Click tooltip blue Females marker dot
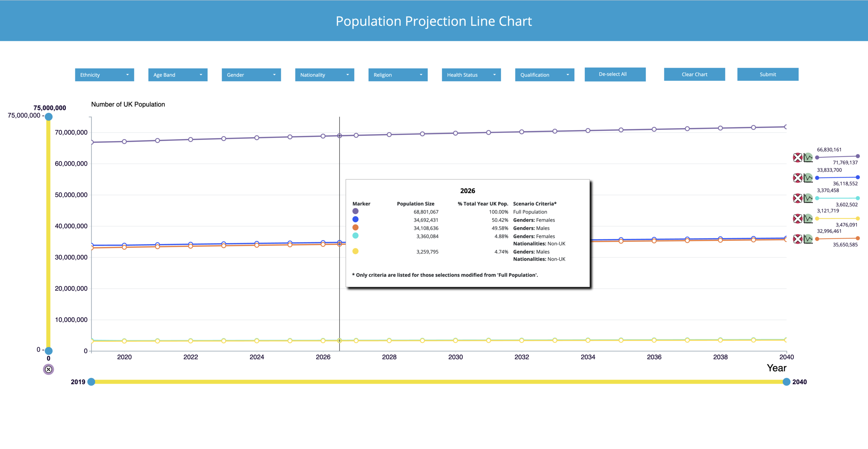Viewport: 868px width, 449px height. (356, 219)
